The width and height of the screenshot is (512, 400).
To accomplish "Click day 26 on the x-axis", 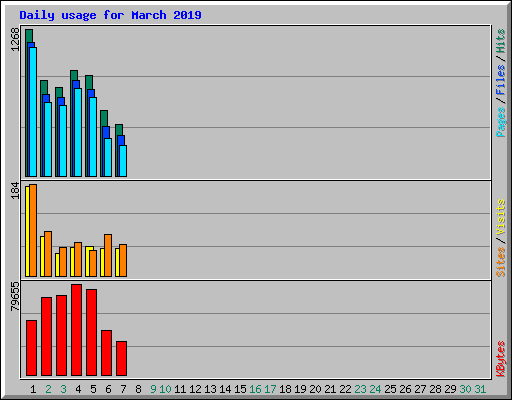I will [405, 389].
